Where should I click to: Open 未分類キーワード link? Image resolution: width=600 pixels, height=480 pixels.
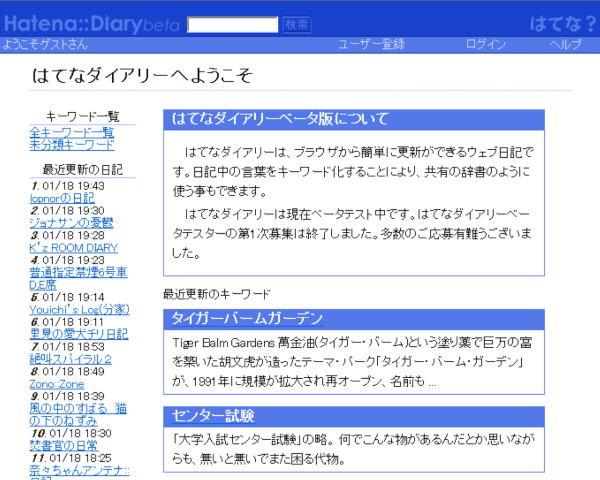[x=72, y=145]
